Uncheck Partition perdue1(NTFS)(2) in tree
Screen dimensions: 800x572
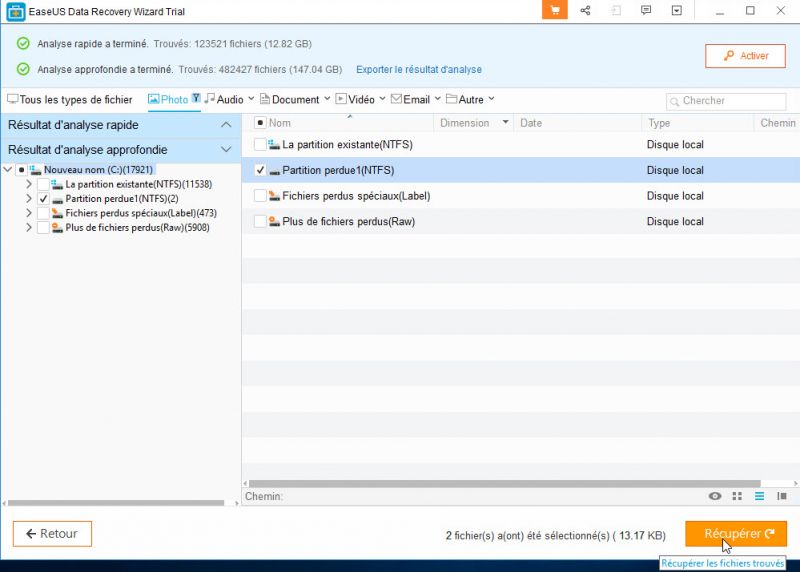click(x=43, y=198)
